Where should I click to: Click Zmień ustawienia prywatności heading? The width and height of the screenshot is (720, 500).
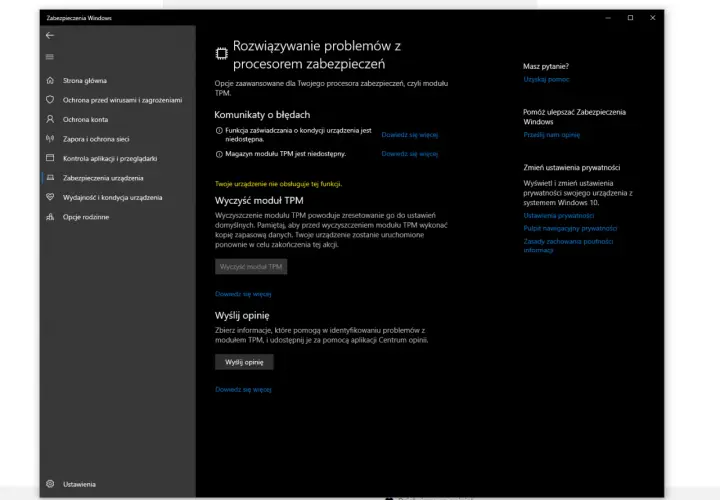click(572, 168)
